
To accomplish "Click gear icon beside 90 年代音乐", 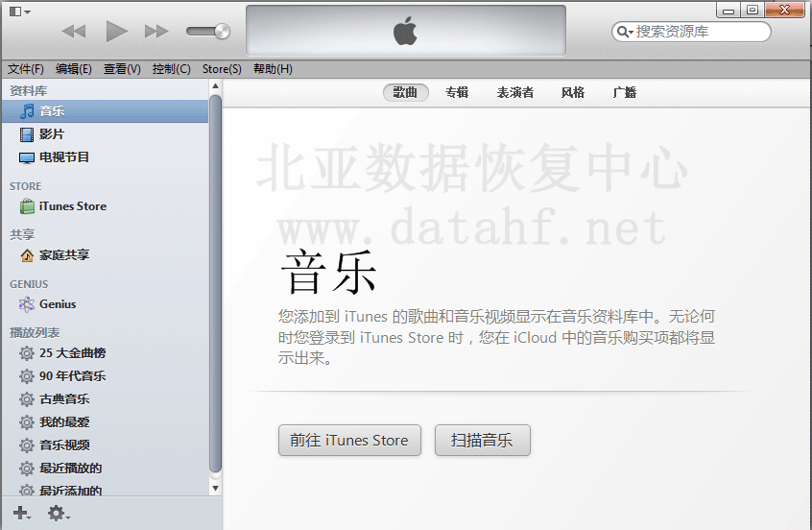I will [27, 376].
